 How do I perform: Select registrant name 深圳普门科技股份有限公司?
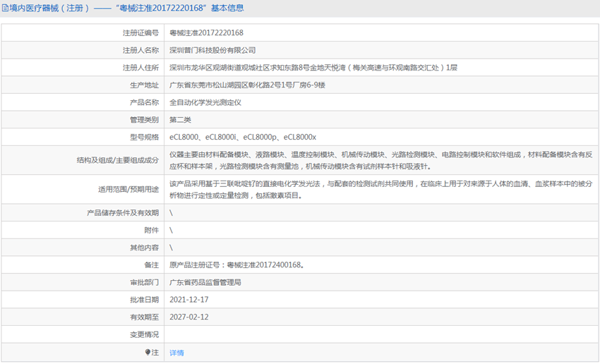(212, 50)
